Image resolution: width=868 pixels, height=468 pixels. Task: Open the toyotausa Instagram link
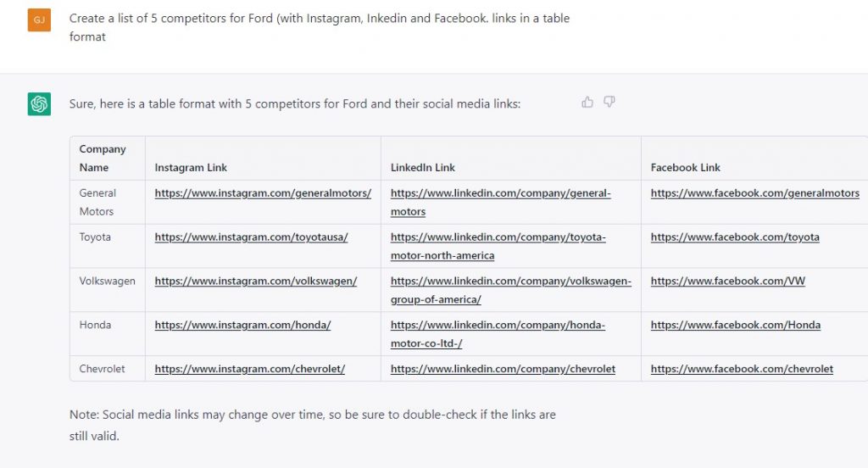(251, 237)
